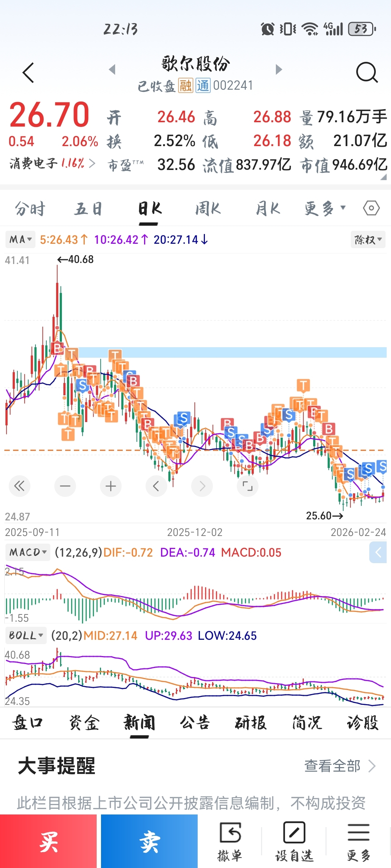This screenshot has width=391, height=868.
Task: Zoom in chart with plus button
Action: click(111, 486)
